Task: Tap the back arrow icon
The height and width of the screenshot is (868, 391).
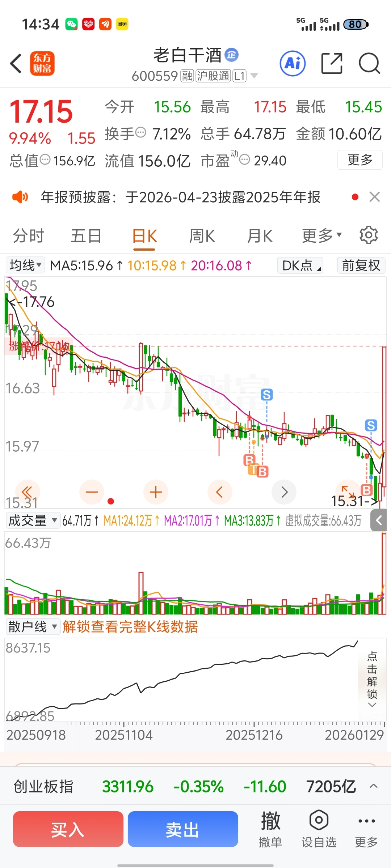Action: tap(16, 64)
